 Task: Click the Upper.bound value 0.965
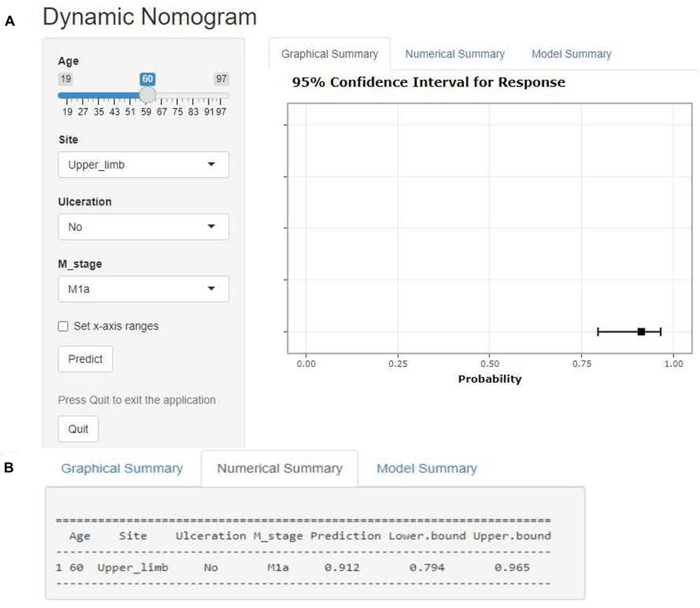(x=512, y=567)
